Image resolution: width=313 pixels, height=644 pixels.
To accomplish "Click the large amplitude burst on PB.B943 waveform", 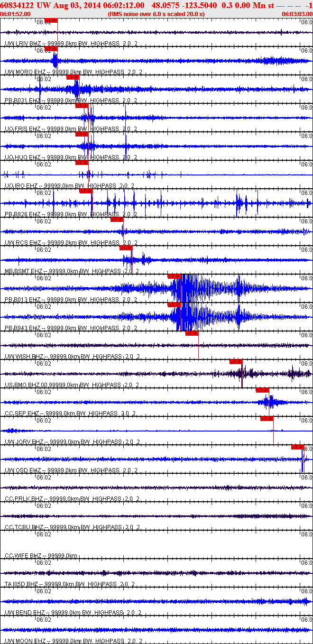I will pyautogui.click(x=189, y=316).
